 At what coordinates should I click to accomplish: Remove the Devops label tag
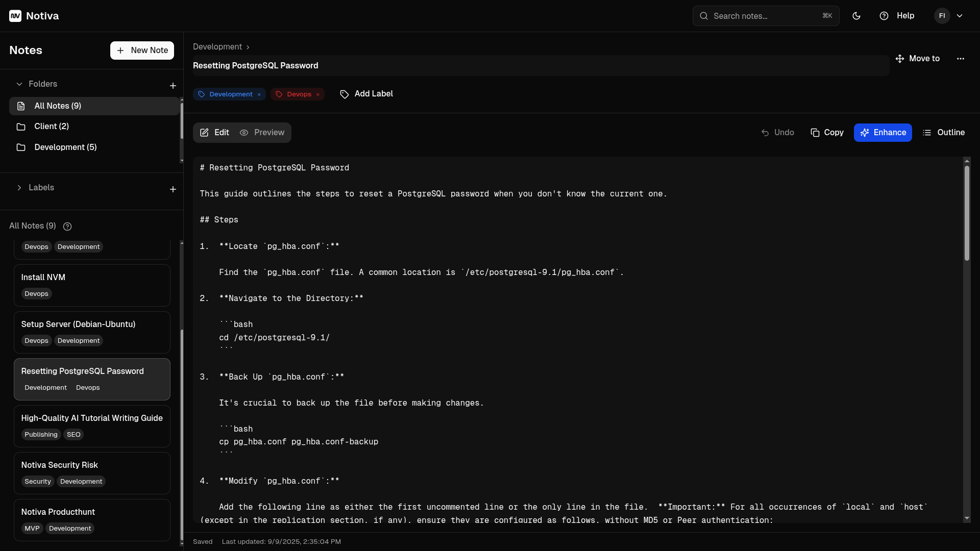pyautogui.click(x=317, y=94)
